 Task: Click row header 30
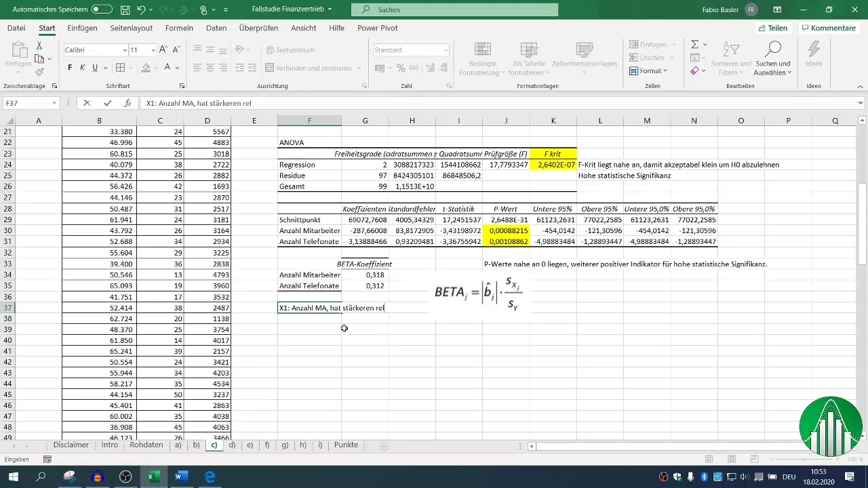pyautogui.click(x=9, y=230)
